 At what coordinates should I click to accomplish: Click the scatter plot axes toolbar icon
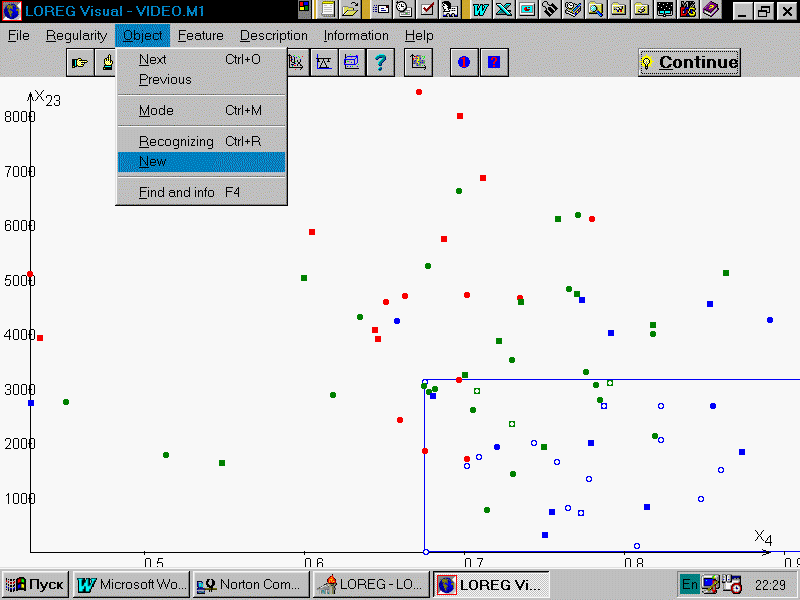(420, 62)
